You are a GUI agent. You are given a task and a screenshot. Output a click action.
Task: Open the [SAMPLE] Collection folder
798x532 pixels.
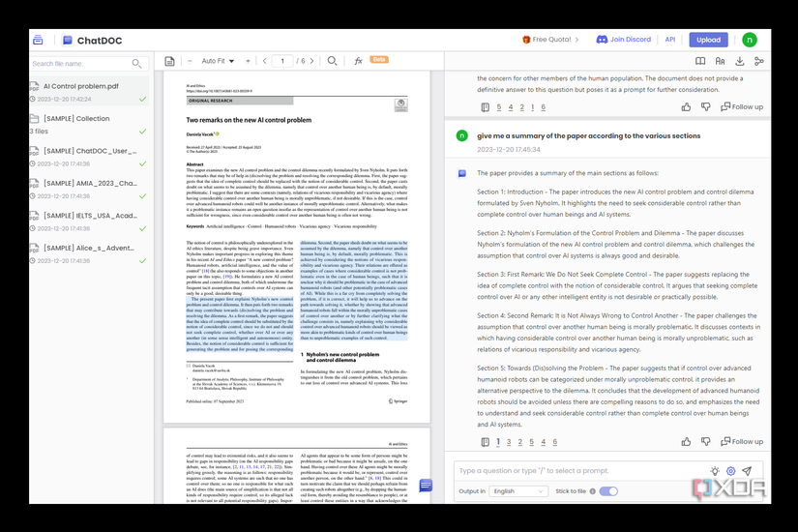point(89,124)
